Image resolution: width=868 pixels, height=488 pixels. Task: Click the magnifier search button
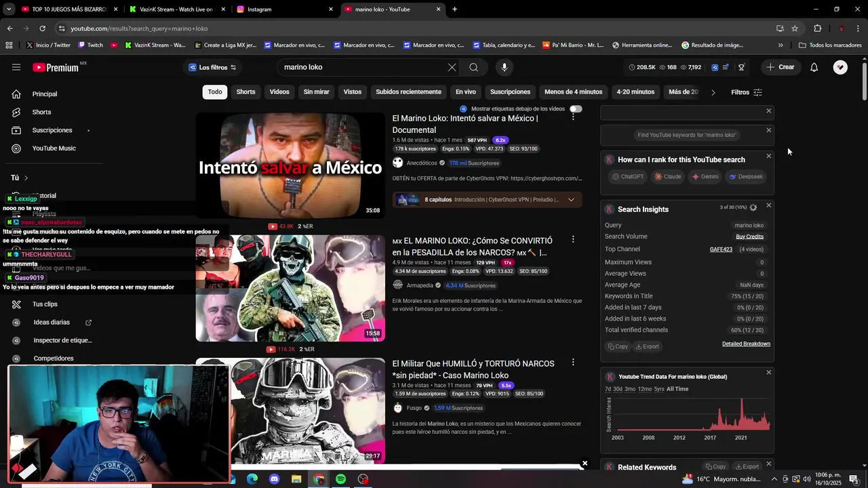473,67
